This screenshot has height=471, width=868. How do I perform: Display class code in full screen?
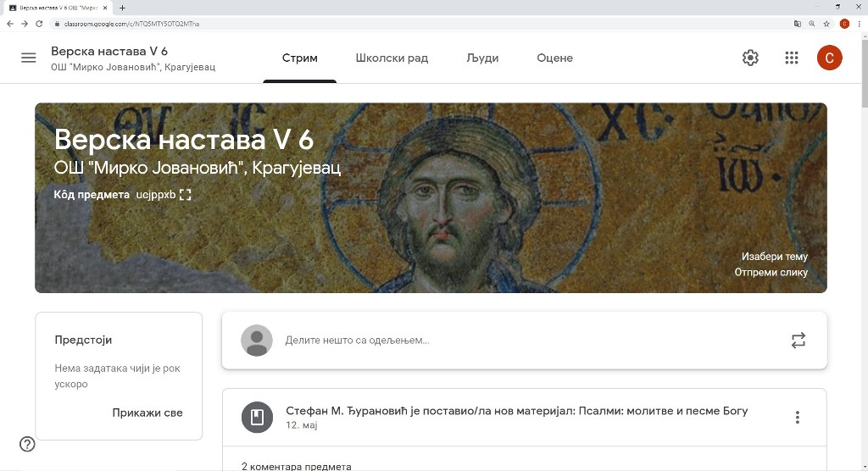pos(185,194)
